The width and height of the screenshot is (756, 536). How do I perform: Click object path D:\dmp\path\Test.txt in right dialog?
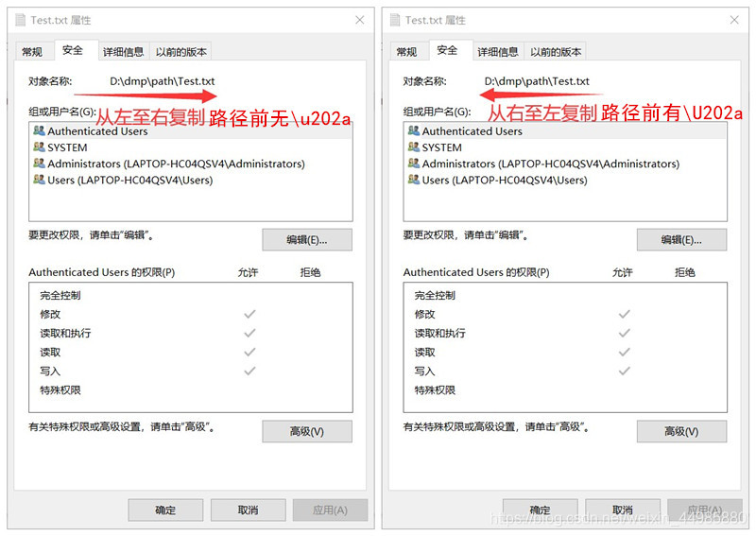coord(537,81)
